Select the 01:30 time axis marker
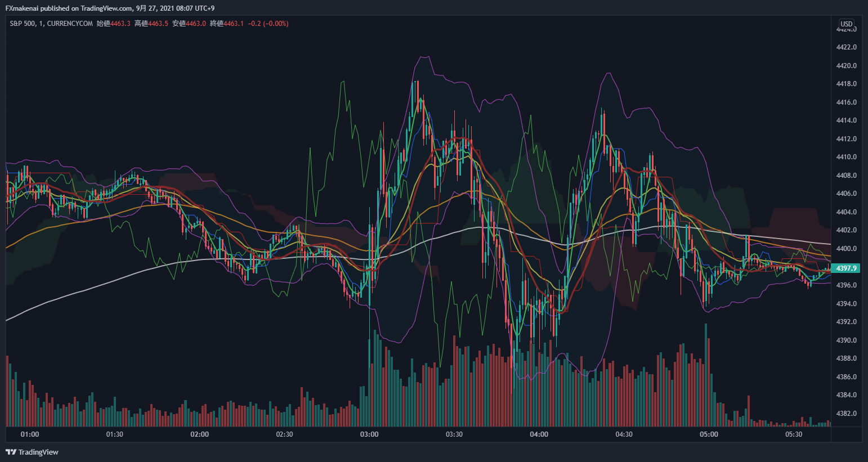 [x=114, y=434]
